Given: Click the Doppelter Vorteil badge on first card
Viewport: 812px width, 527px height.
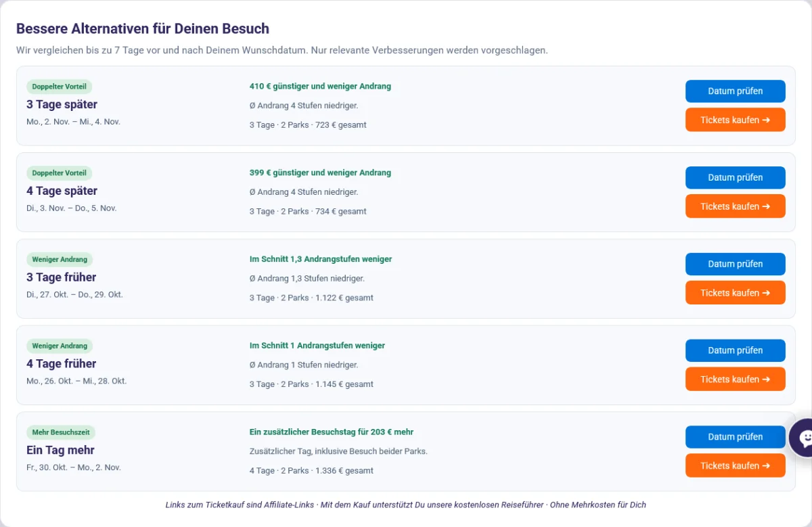Looking at the screenshot, I should [x=60, y=87].
